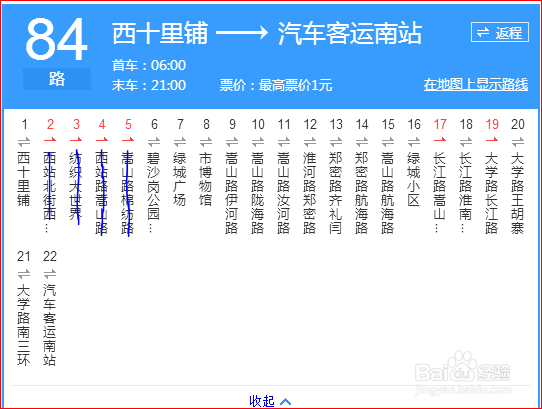
Task: Select stop 3 纺织大世界
Action: (x=76, y=186)
